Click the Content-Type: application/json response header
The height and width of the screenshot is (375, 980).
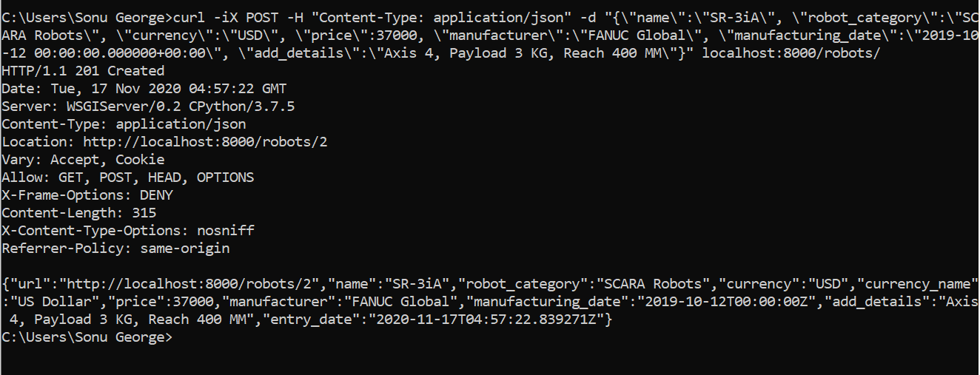124,124
